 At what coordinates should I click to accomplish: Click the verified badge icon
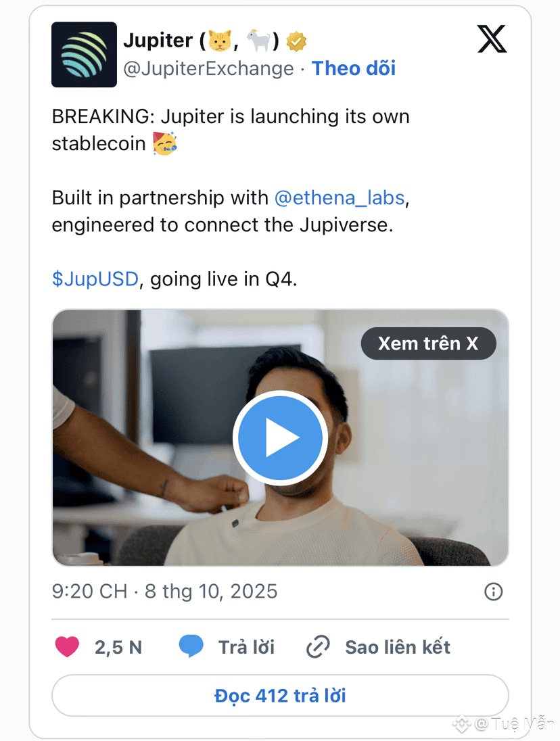tap(296, 42)
